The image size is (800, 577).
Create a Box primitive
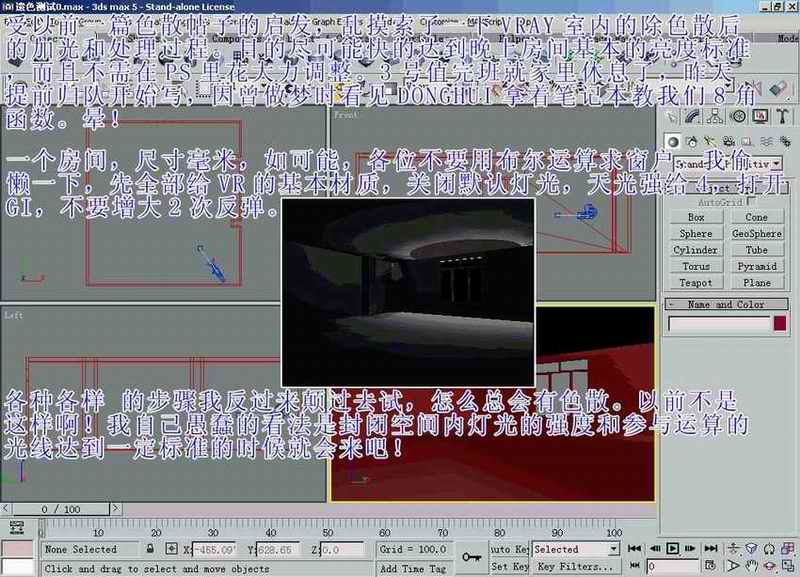click(x=696, y=217)
